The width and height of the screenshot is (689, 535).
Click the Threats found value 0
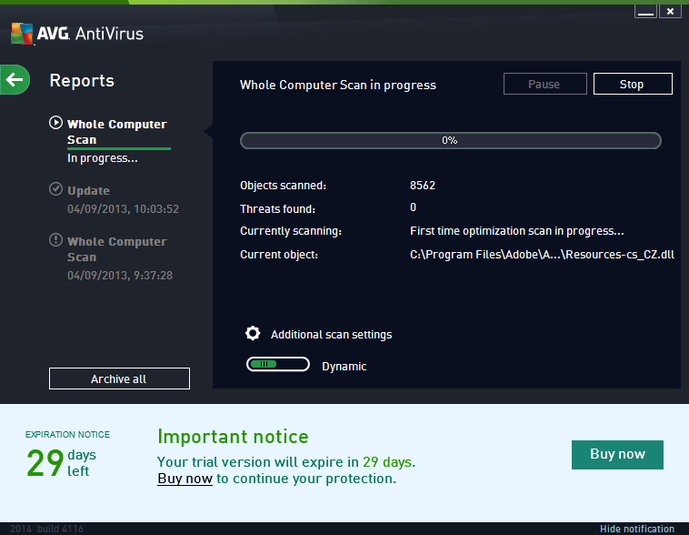(x=413, y=207)
